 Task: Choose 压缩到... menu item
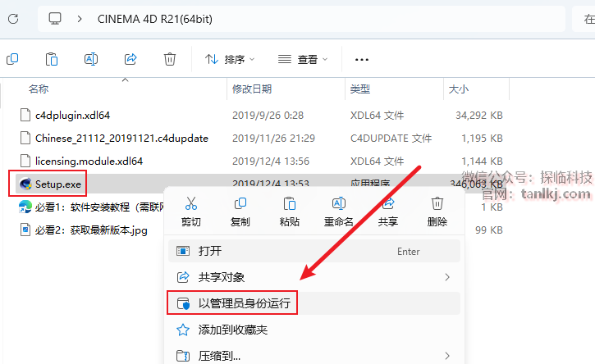[x=314, y=356]
